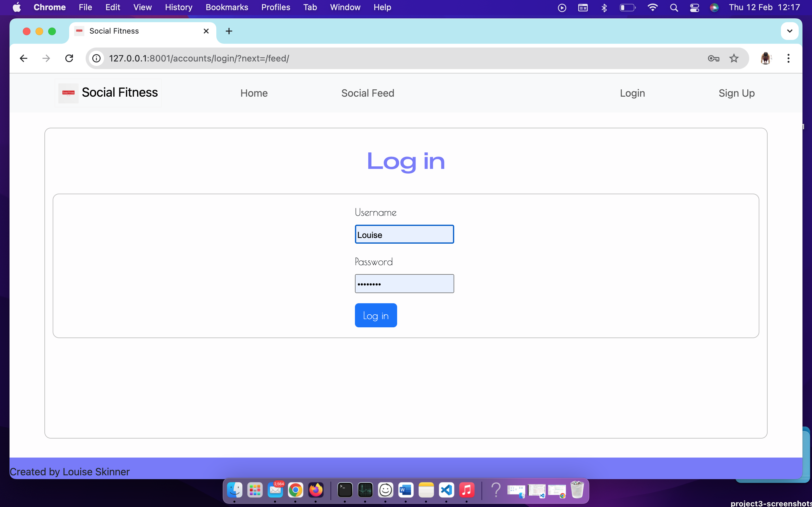Image resolution: width=812 pixels, height=507 pixels.
Task: Launch Firefox from the Dock
Action: 315,490
